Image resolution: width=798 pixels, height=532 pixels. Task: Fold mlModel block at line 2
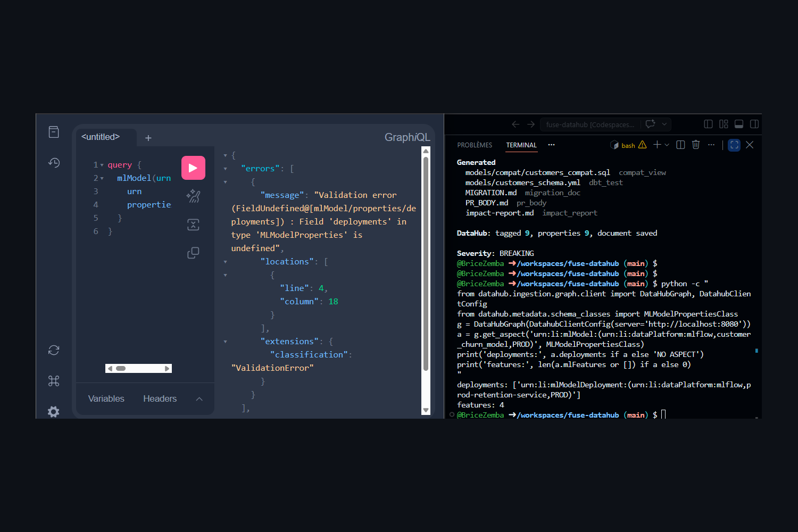tap(102, 178)
